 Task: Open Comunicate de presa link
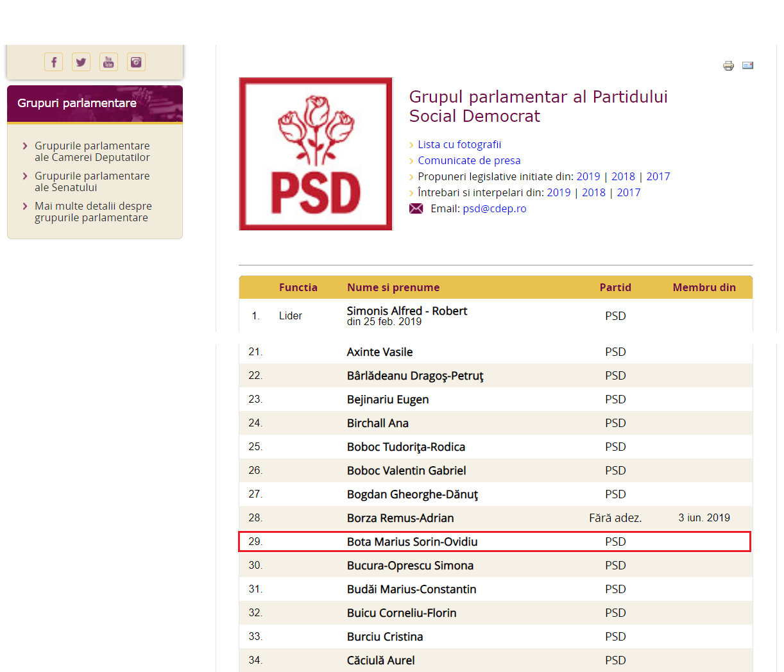(469, 160)
